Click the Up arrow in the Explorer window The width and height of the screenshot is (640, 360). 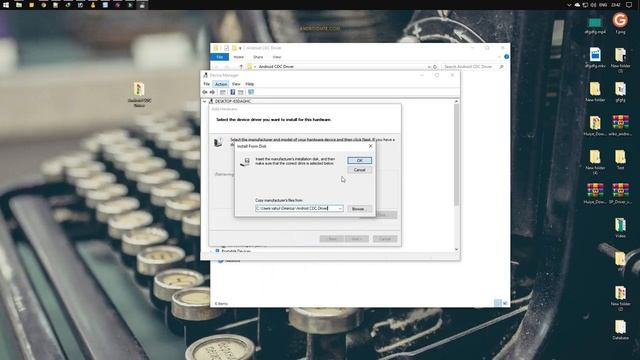click(x=241, y=67)
